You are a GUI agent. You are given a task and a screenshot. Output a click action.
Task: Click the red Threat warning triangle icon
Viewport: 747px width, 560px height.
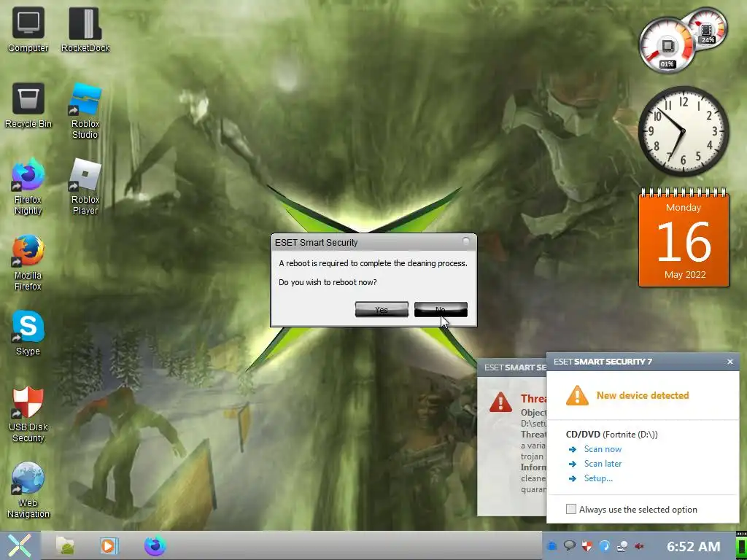(x=500, y=402)
